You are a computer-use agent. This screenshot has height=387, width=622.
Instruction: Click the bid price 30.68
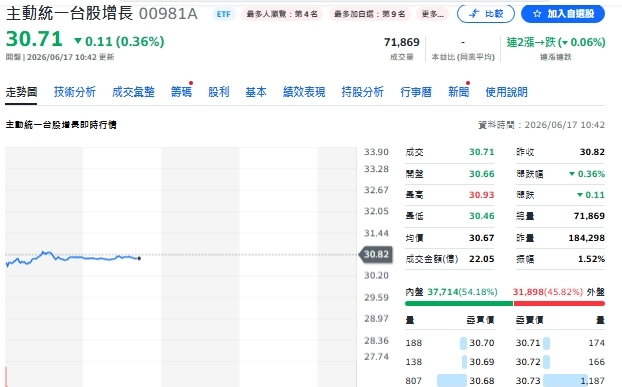point(482,381)
